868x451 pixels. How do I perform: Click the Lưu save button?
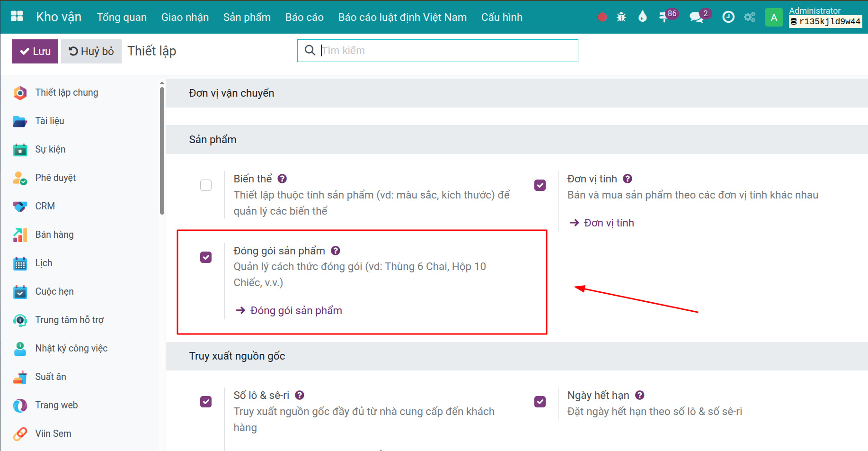(35, 51)
